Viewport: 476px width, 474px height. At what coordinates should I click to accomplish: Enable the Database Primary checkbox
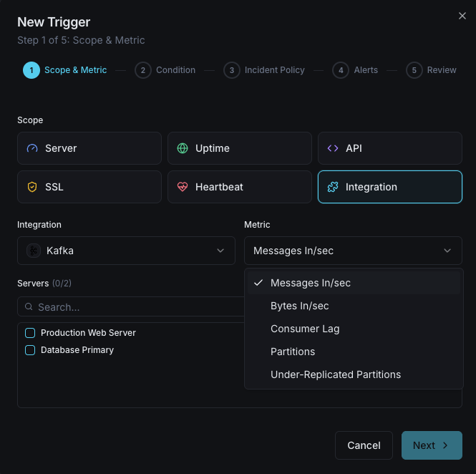[30, 350]
